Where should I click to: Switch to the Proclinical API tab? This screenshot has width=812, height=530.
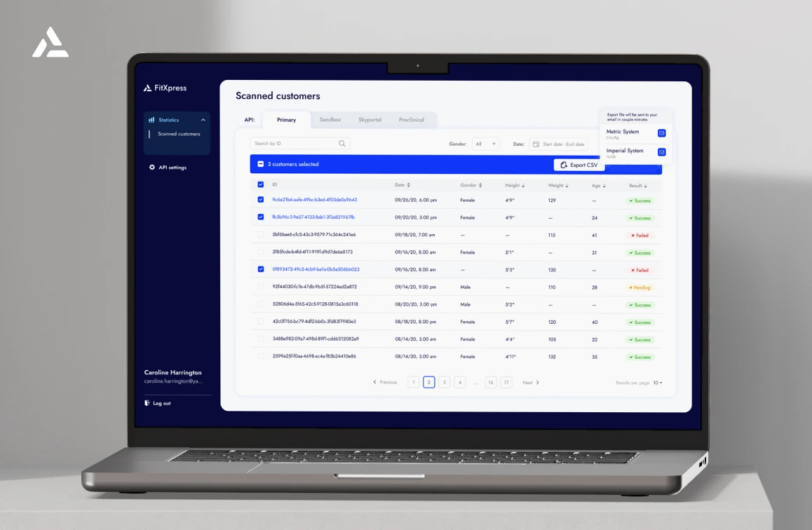411,120
